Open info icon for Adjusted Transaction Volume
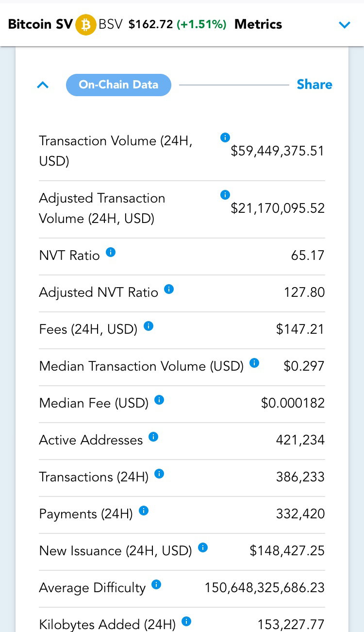The height and width of the screenshot is (632, 364). click(225, 195)
